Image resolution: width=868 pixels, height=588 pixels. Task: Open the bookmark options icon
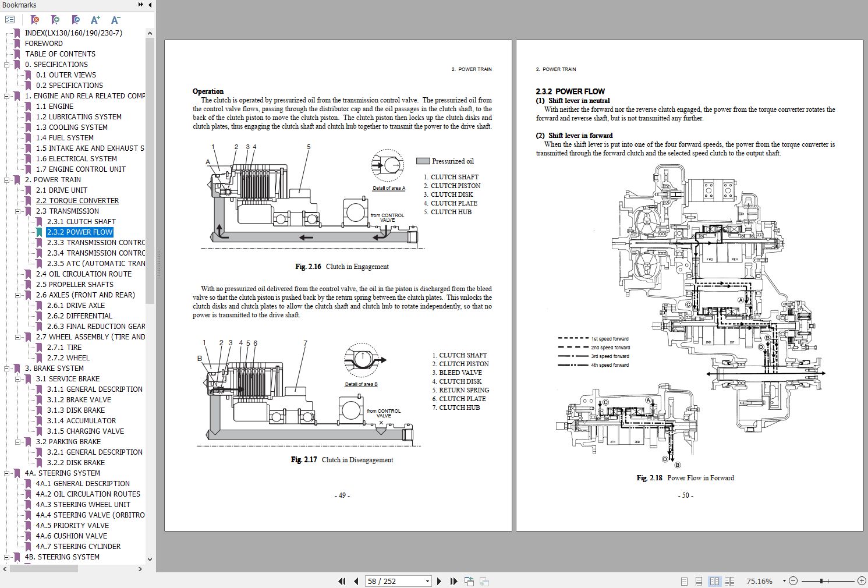[10, 19]
